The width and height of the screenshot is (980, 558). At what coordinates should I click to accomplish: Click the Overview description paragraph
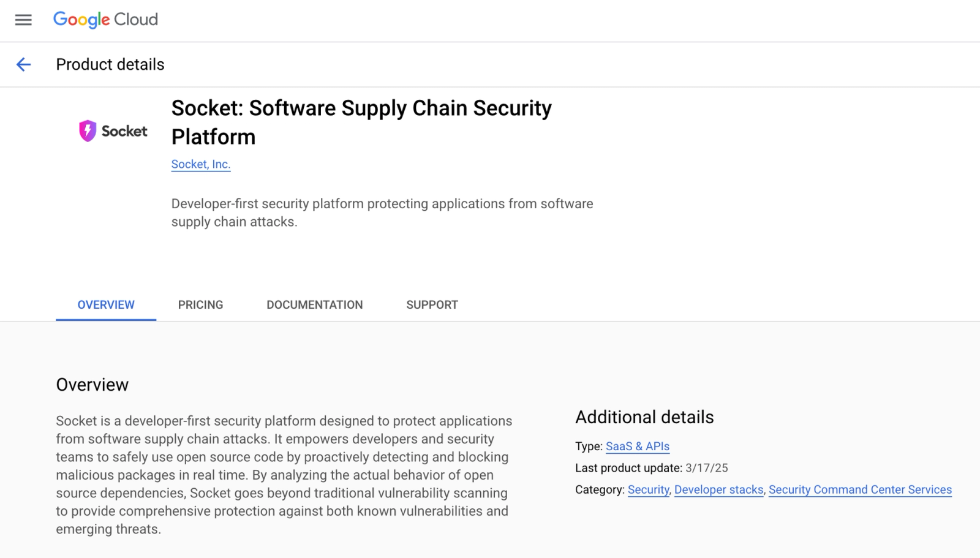pos(284,475)
